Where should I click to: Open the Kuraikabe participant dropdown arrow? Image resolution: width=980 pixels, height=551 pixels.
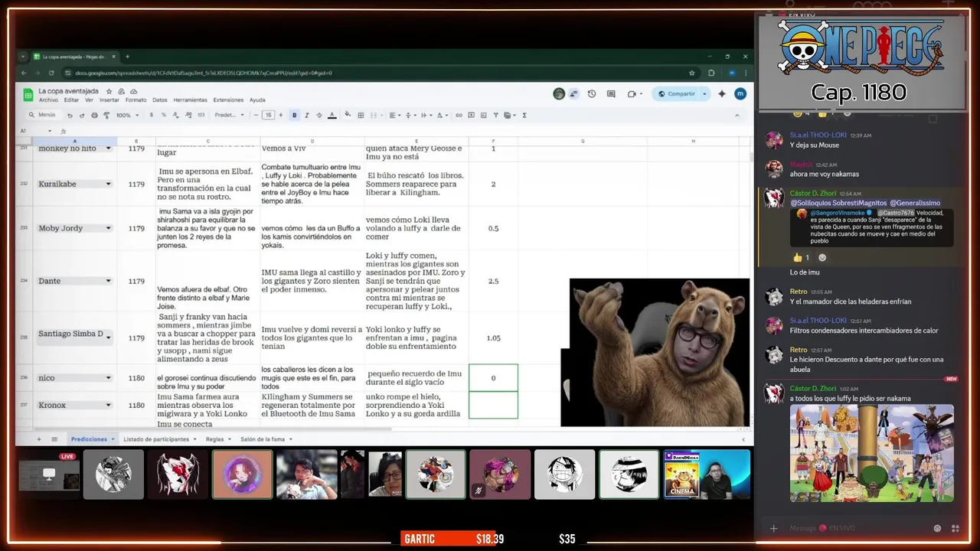point(108,184)
